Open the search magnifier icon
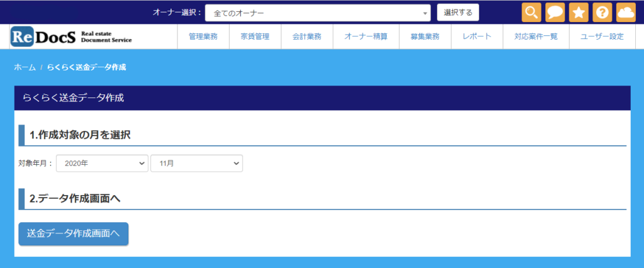Viewport: 644px width, 268px height. (531, 13)
